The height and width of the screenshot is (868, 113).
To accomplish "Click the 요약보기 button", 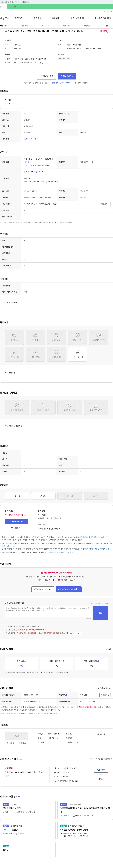I will coord(101,774).
